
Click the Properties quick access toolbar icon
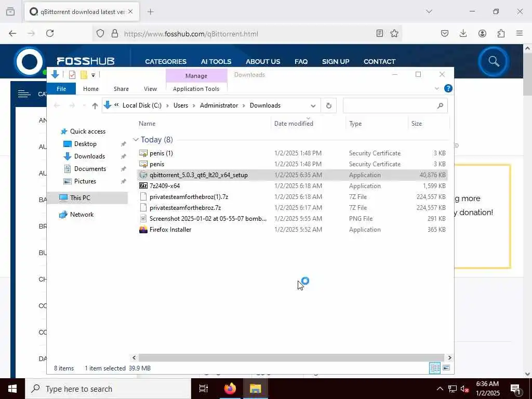[72, 75]
